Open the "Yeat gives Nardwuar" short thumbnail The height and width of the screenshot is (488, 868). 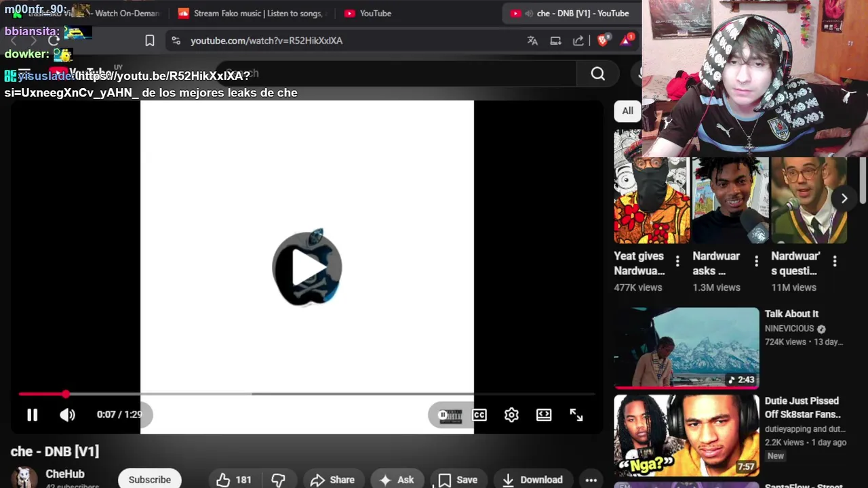[652, 187]
